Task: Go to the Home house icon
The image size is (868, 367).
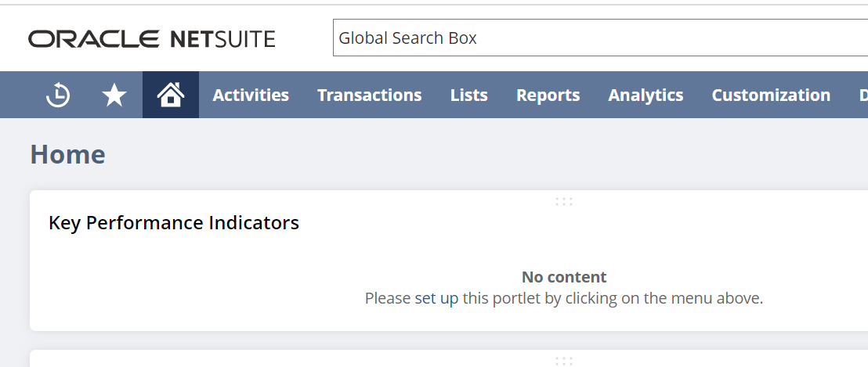Action: click(171, 95)
